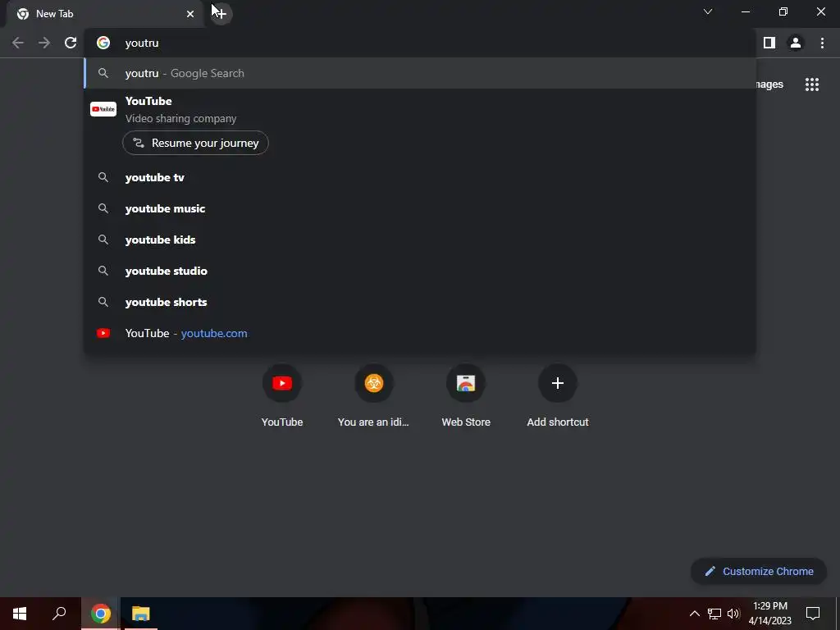
Task: Open a new tab with plus button
Action: 221,13
